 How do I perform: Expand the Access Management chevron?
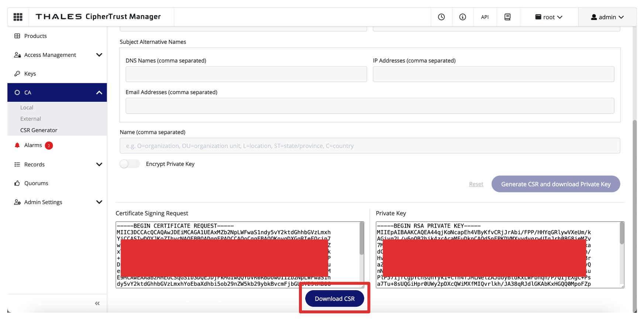(99, 55)
